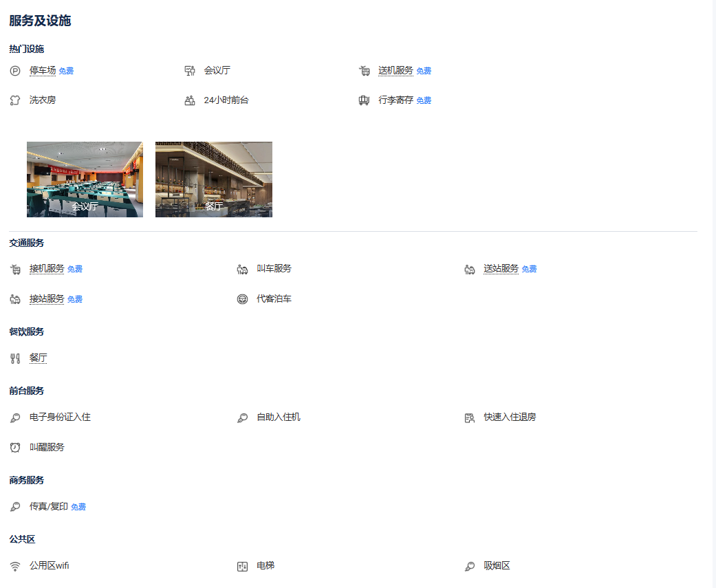
Task: Click the 接机服务 airport pickup link
Action: (47, 268)
